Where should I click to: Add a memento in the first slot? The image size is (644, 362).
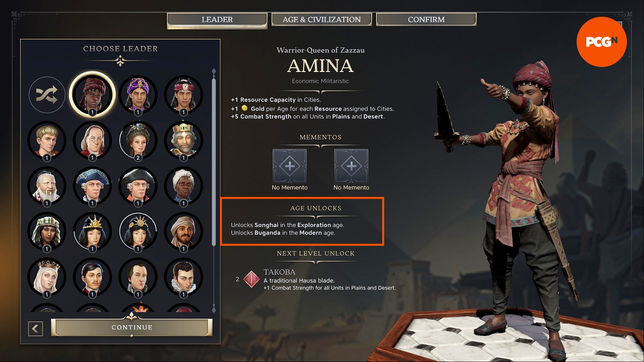290,166
